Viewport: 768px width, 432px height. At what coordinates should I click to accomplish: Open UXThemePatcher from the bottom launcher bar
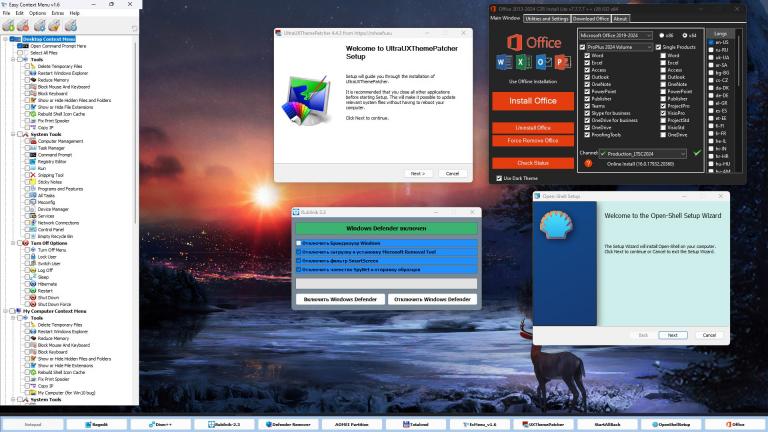point(543,424)
